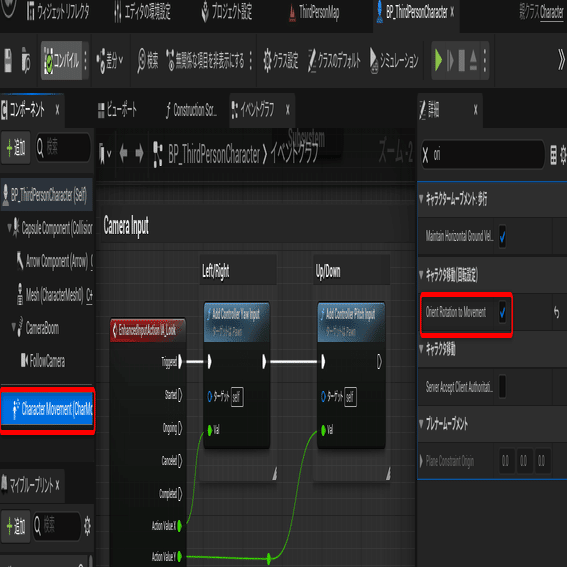Click the Add (追加) component button

coord(16,148)
